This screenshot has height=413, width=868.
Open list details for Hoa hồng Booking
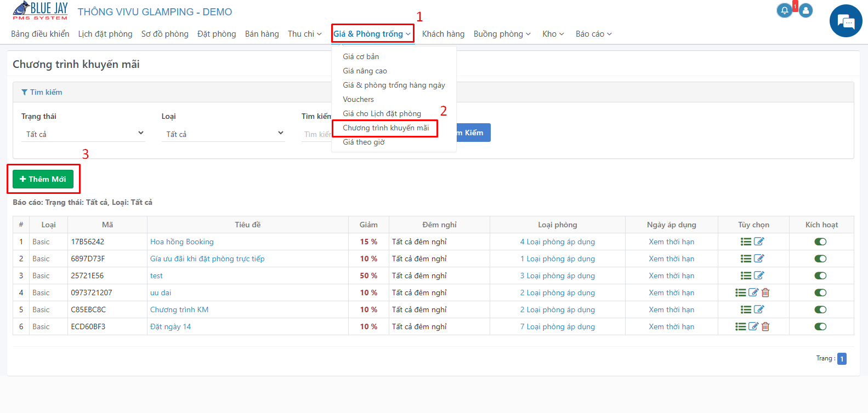click(746, 242)
